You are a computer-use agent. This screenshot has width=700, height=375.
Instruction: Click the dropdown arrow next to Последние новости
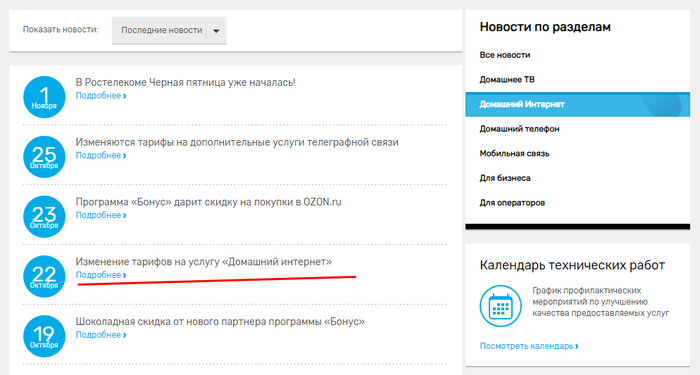216,31
